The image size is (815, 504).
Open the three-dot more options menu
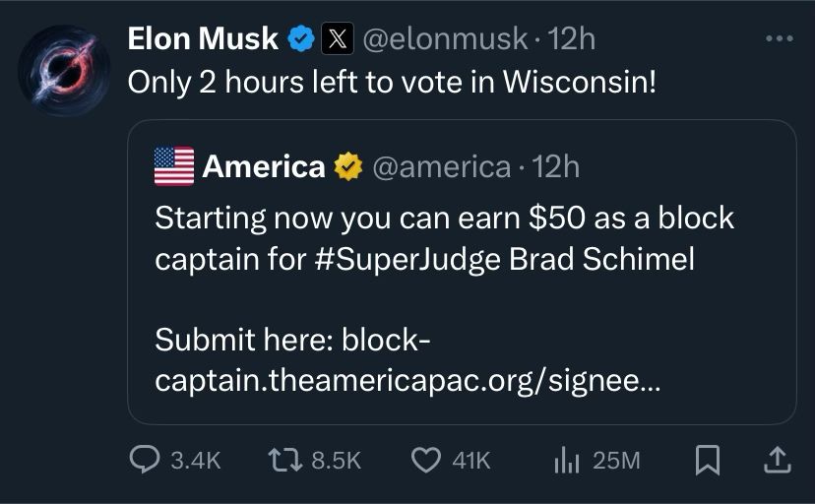779,39
